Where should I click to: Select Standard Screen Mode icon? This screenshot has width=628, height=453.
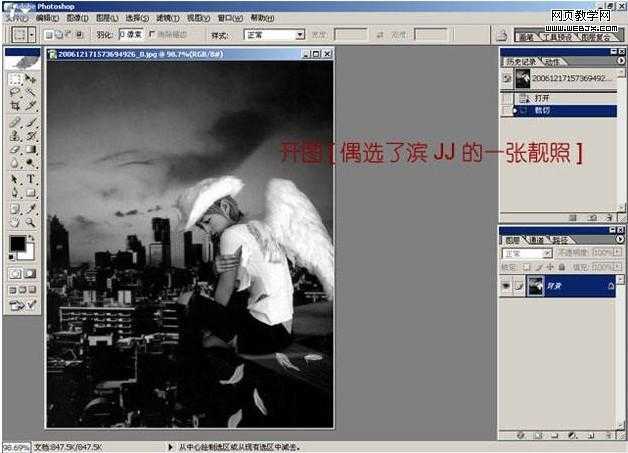[12, 290]
